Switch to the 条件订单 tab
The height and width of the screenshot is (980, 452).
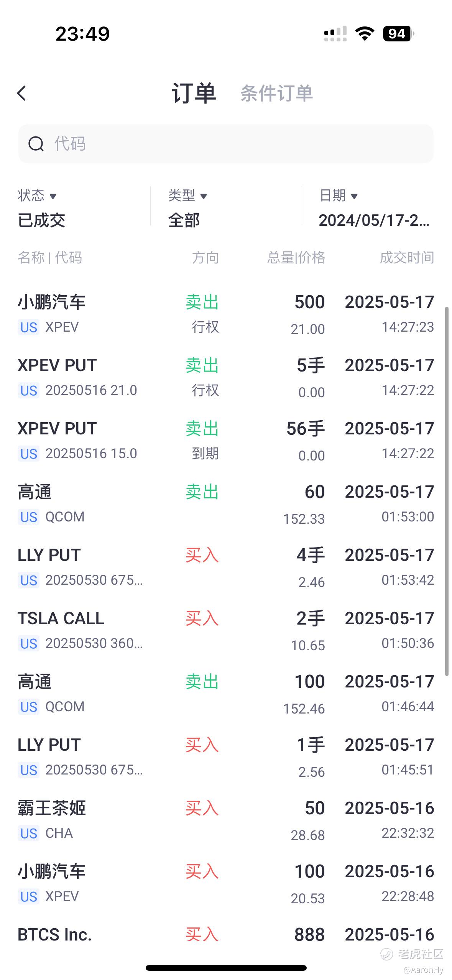pyautogui.click(x=276, y=93)
